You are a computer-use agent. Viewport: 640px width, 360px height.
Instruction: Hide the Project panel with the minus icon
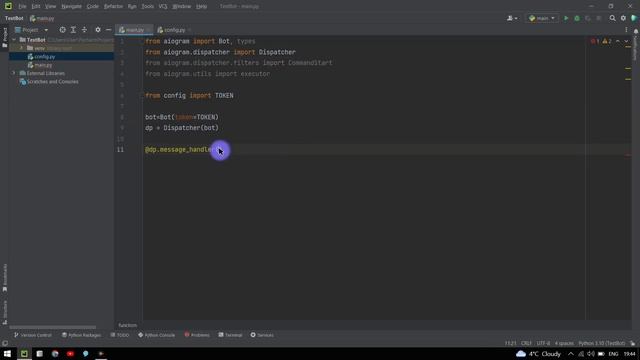[x=109, y=30]
